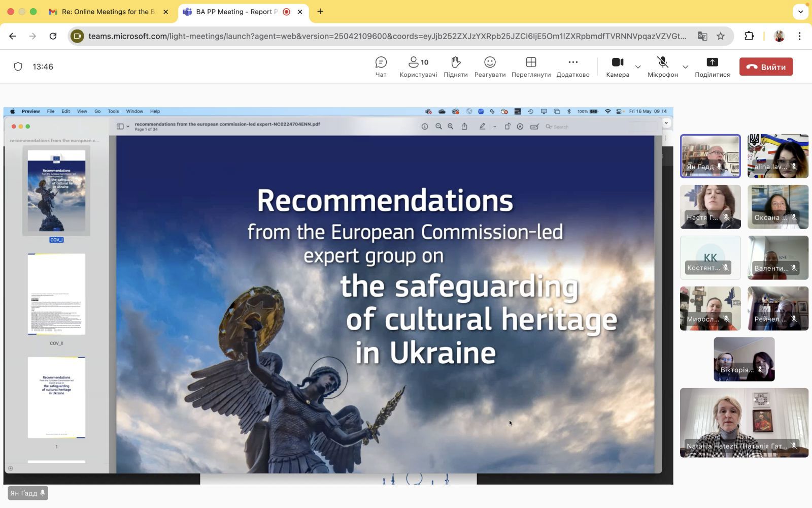Viewport: 812px width, 508px height.
Task: Open the meeting Chat panel
Action: click(381, 67)
